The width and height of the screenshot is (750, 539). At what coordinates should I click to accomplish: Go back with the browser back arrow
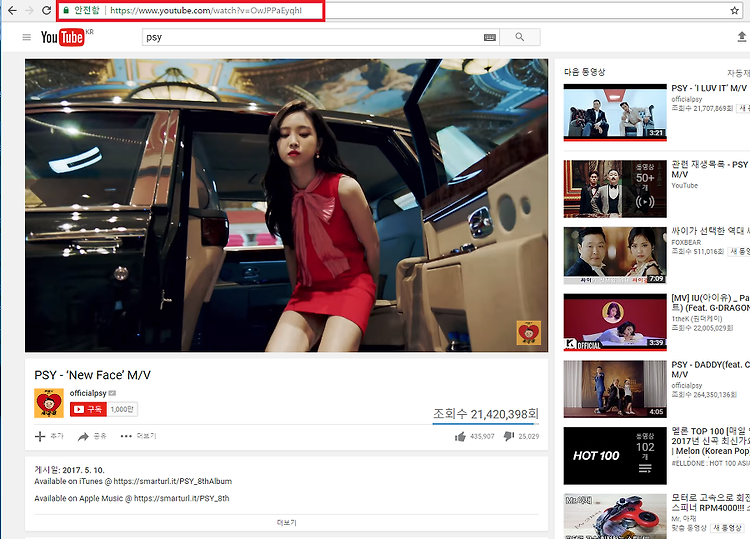tap(12, 11)
